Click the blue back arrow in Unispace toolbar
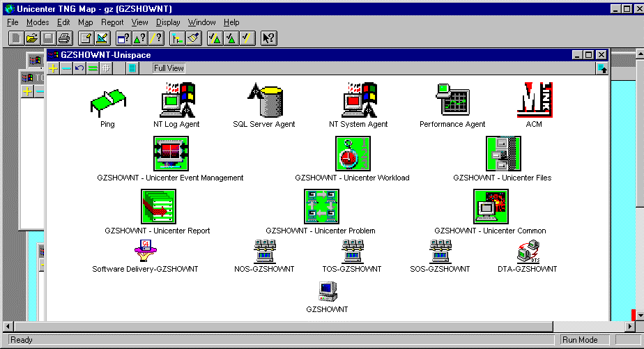The height and width of the screenshot is (349, 644). 79,68
